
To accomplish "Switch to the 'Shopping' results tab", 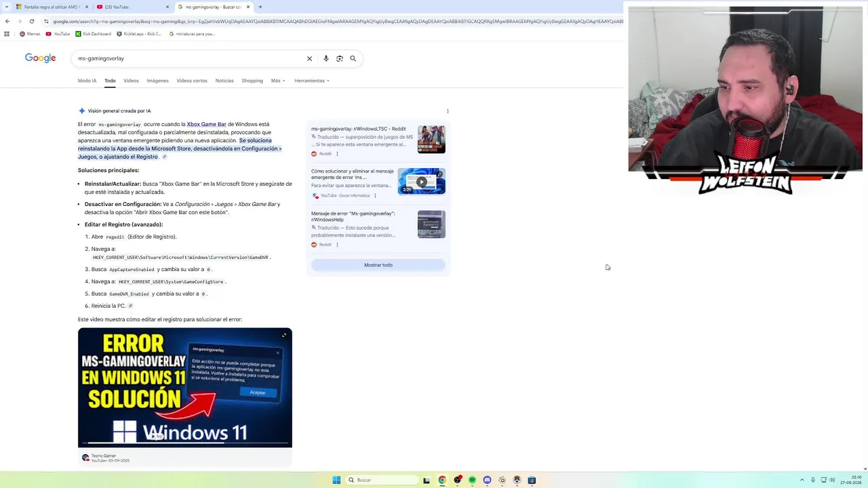I will click(x=252, y=81).
